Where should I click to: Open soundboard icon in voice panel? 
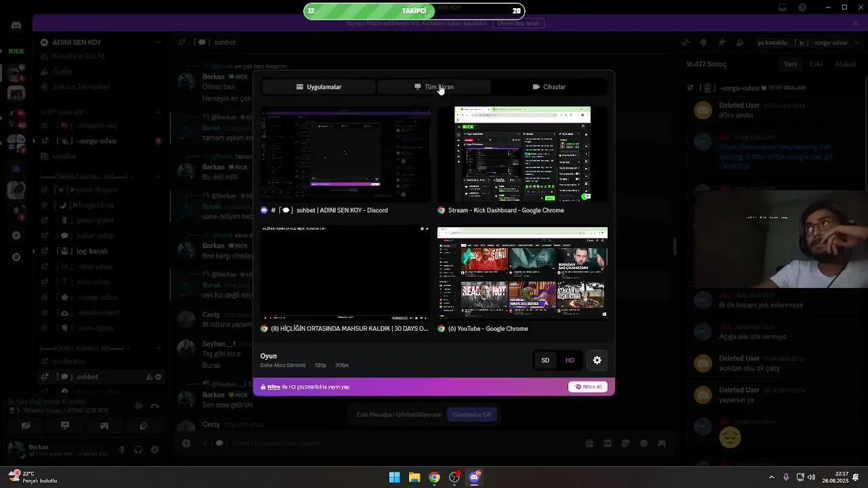coord(144,426)
